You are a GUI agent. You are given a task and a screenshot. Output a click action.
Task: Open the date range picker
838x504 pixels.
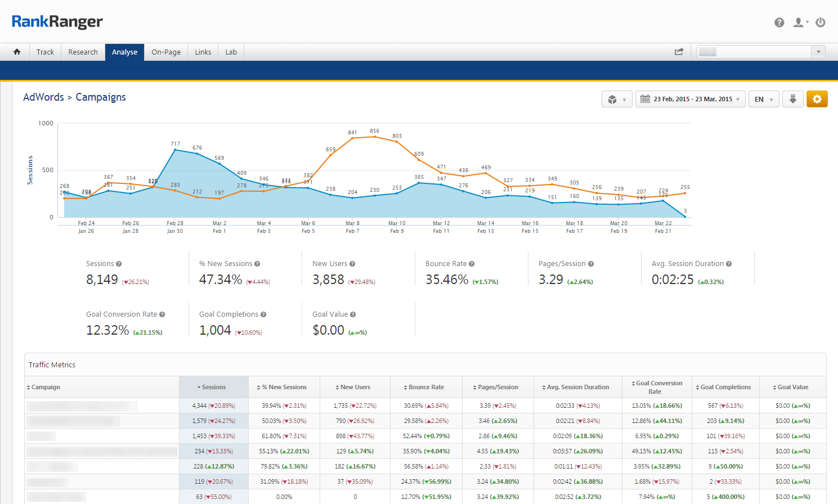691,99
